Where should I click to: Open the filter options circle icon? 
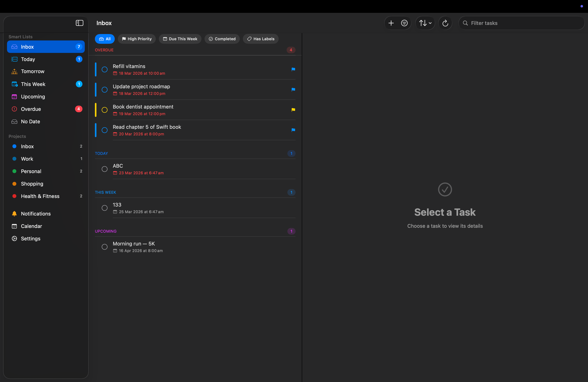(x=404, y=23)
